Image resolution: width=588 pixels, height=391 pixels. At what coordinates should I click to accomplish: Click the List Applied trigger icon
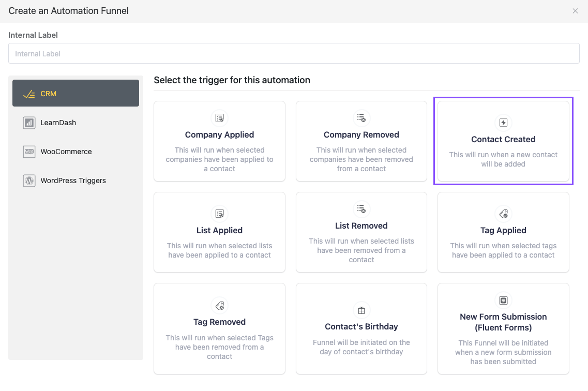coord(220,214)
